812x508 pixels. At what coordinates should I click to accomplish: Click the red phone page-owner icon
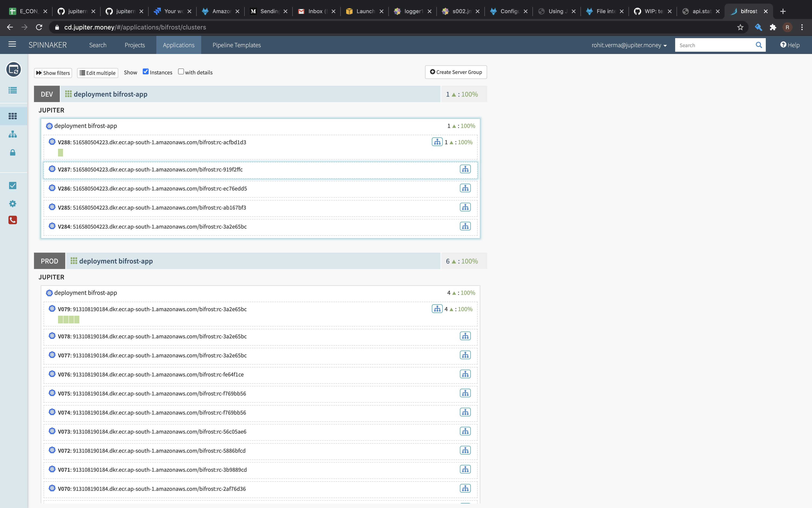coord(13,220)
